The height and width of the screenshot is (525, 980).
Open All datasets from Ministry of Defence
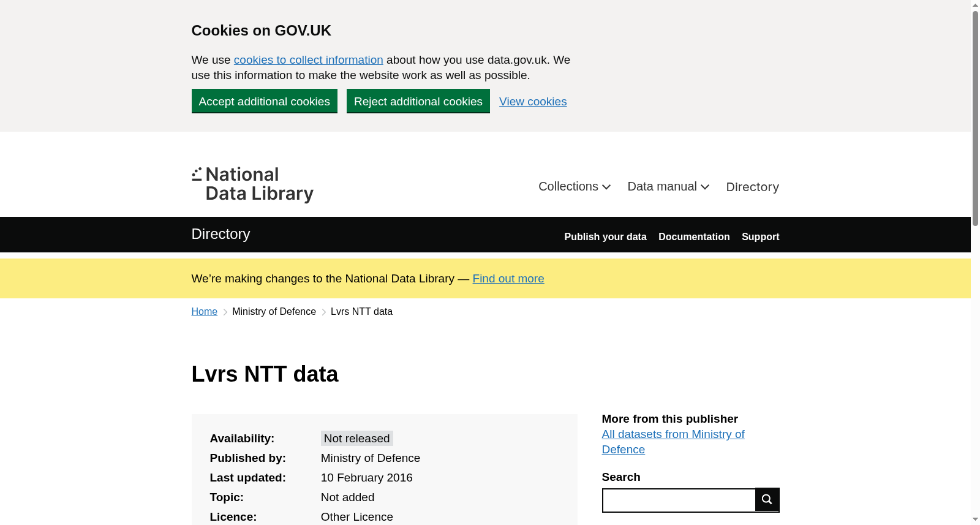(673, 442)
